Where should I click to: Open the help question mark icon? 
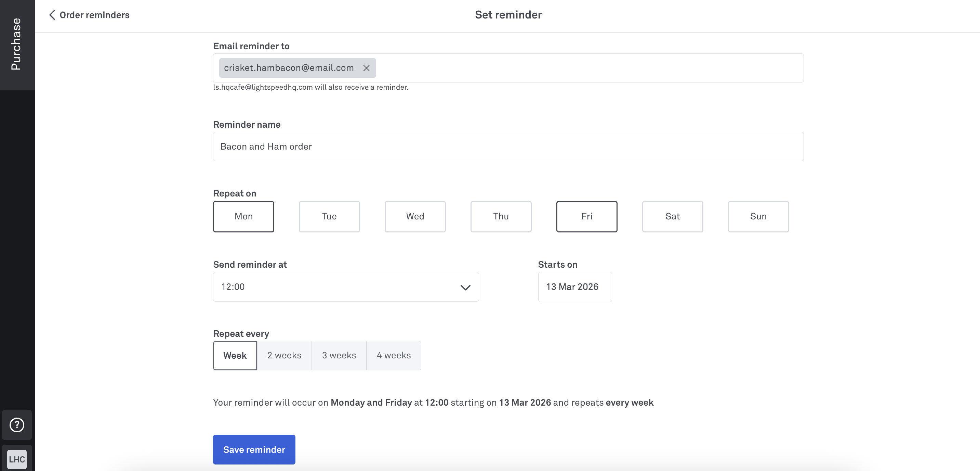tap(17, 424)
